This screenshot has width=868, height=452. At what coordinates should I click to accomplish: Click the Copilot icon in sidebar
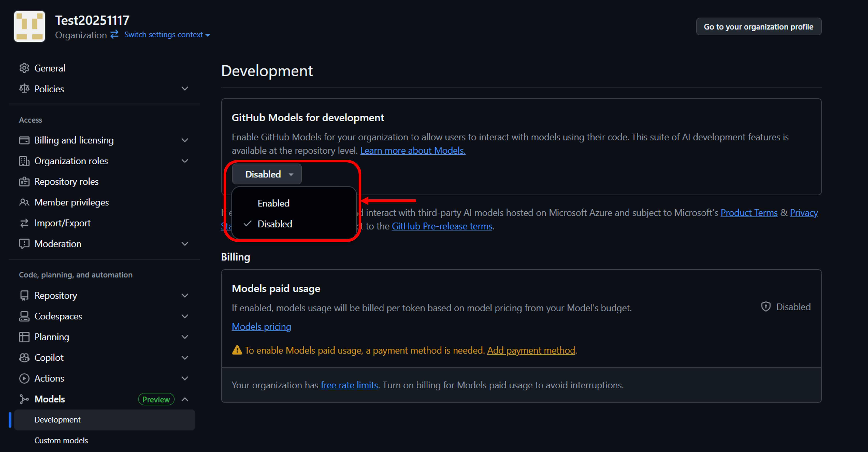24,357
